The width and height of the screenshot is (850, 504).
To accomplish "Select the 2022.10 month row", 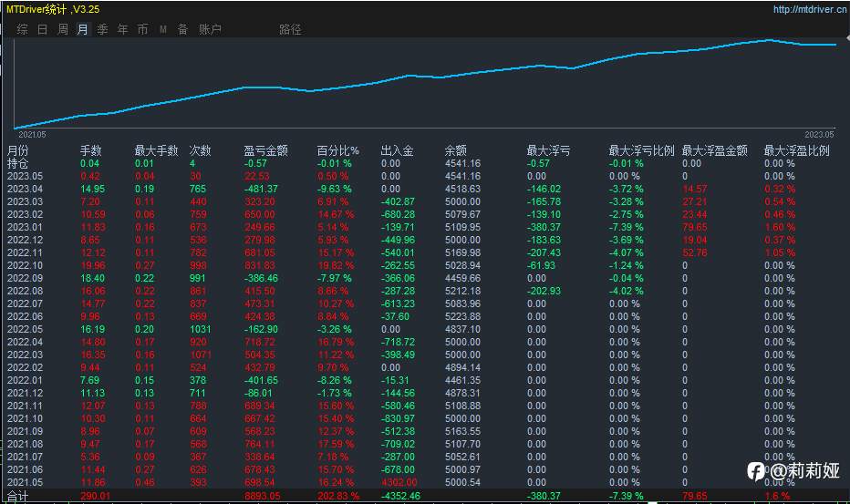I will pos(425,265).
